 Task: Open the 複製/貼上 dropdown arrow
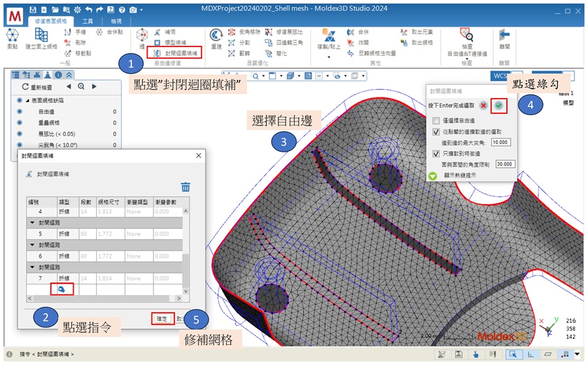(330, 57)
